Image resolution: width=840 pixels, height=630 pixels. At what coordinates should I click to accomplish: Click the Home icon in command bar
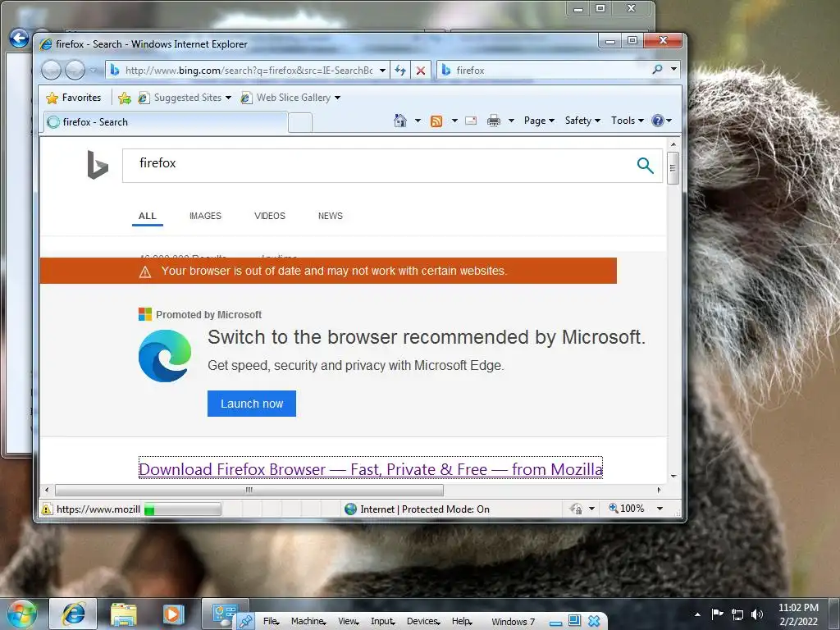click(x=400, y=121)
